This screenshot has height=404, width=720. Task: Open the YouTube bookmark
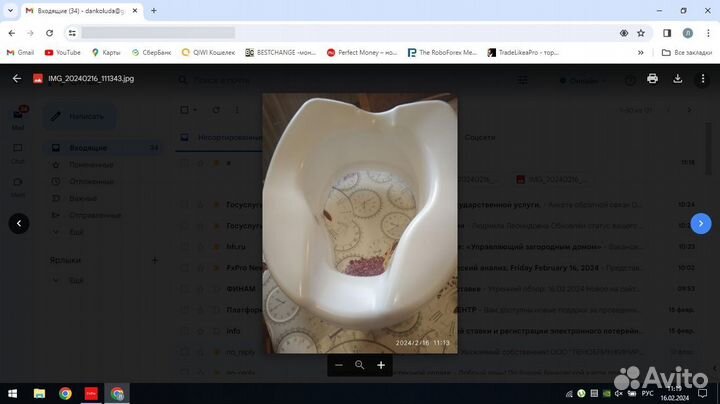coord(62,52)
